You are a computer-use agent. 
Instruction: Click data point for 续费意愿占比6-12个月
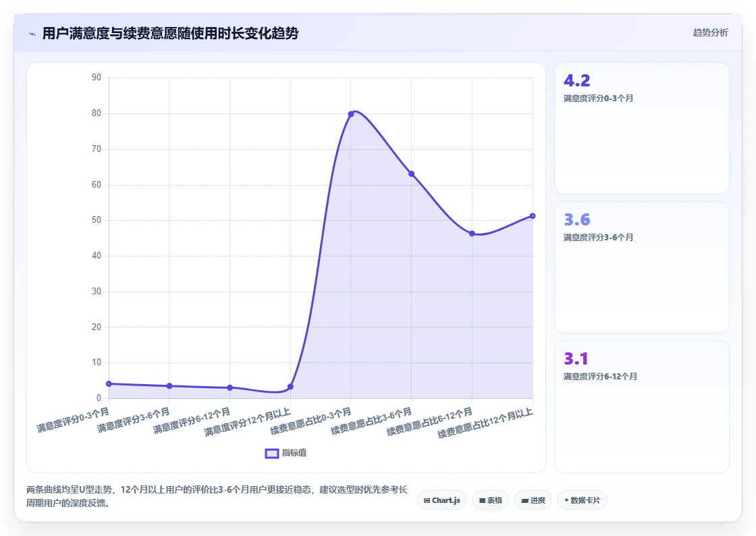[472, 234]
